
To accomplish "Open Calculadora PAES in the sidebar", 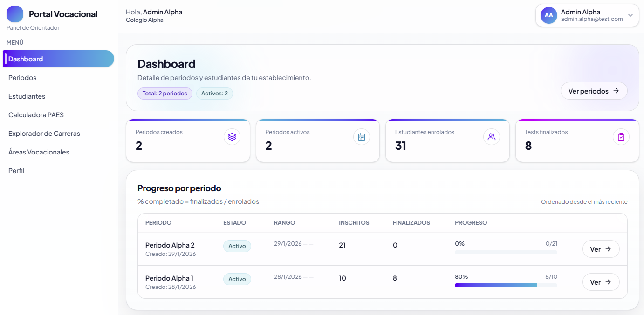I will (35, 115).
